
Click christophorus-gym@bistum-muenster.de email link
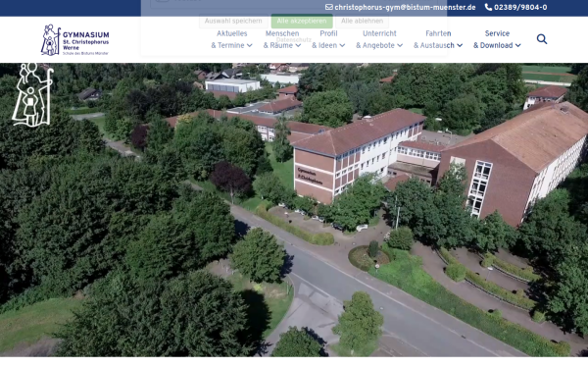point(405,7)
